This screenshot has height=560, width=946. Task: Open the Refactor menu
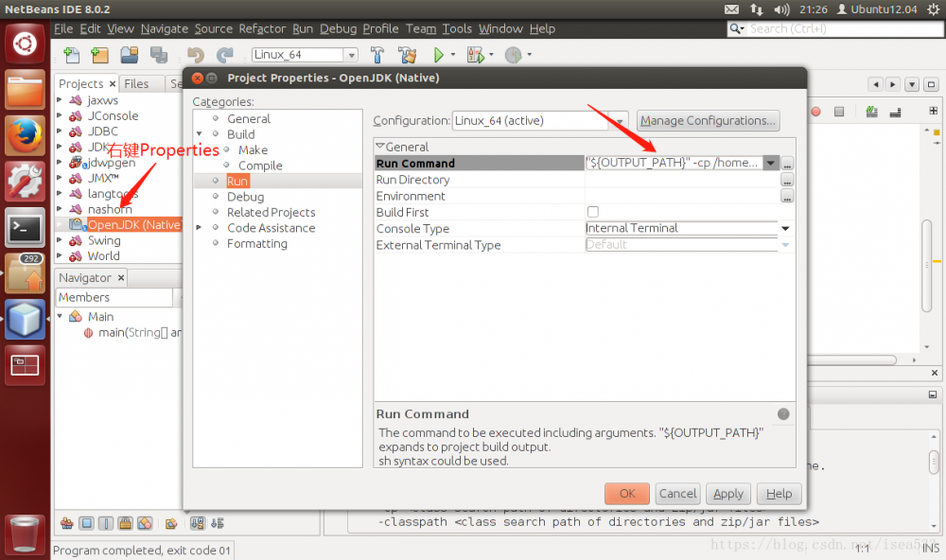point(262,28)
